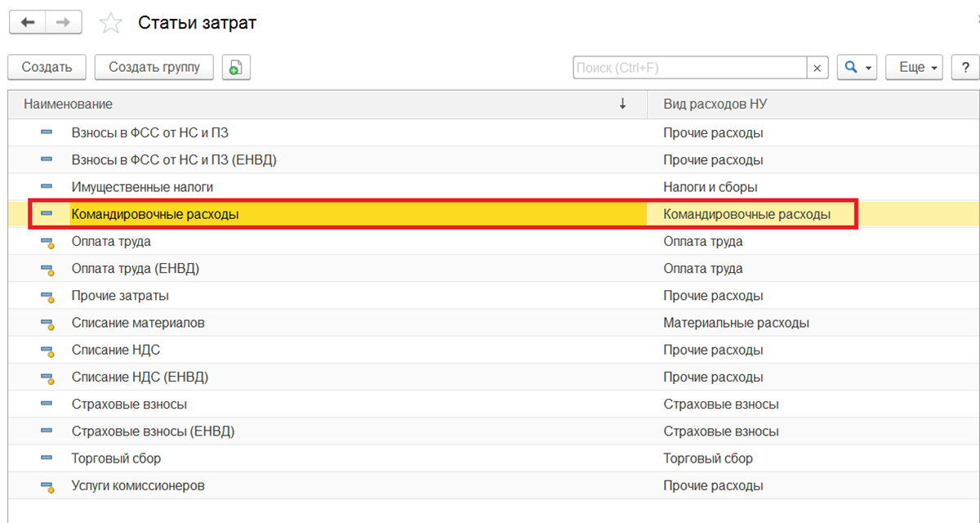Screen dimensions: 980x523
Task: Select the Командировочные расходы row
Action: point(155,214)
